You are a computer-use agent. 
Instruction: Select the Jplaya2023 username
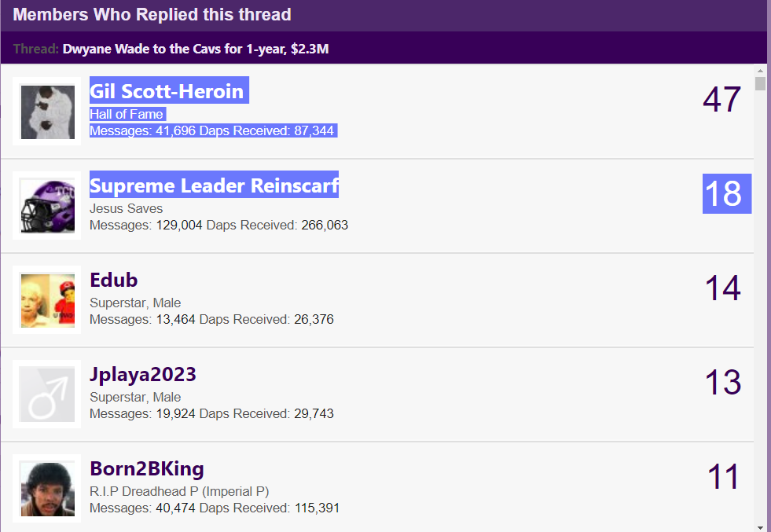click(x=143, y=375)
